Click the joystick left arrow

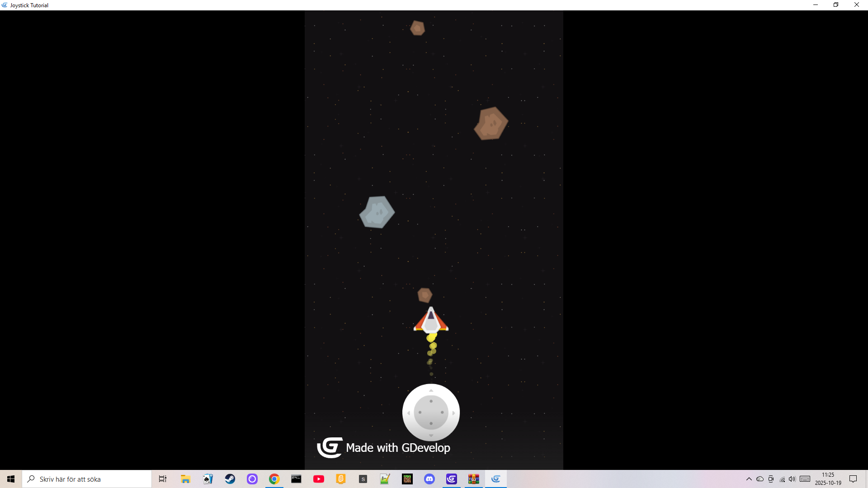pos(409,413)
